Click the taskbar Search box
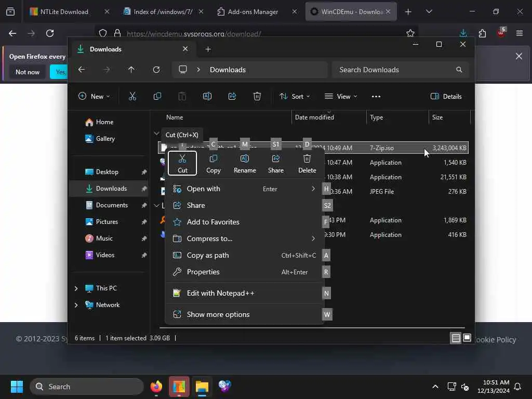This screenshot has height=399, width=532. 87,387
